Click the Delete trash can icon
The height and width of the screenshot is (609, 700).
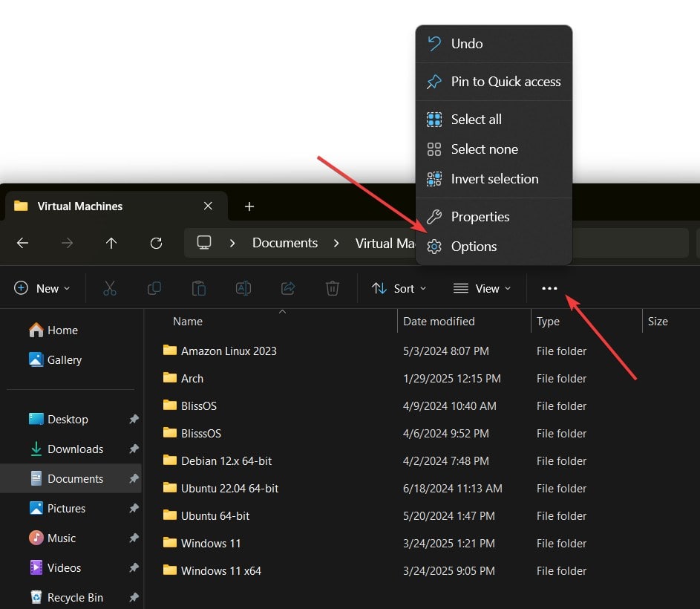(333, 288)
